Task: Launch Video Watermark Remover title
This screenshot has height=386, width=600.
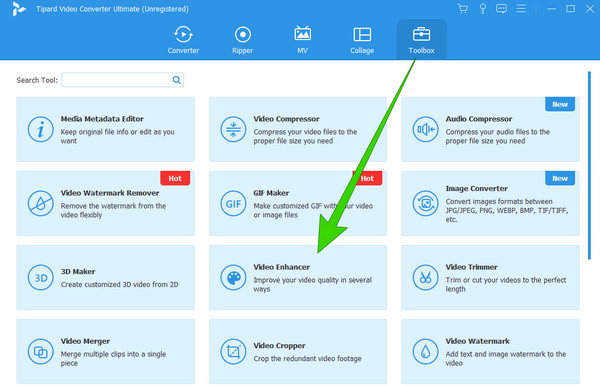Action: pos(110,193)
